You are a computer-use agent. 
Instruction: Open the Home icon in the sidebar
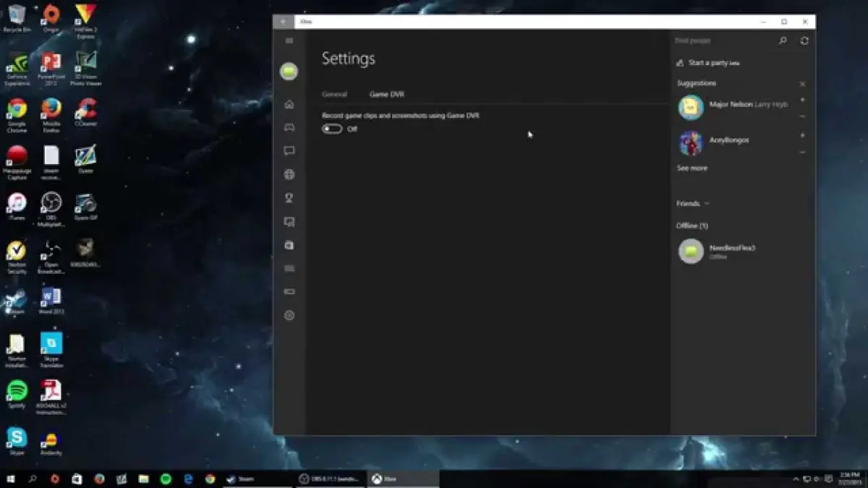coord(289,105)
